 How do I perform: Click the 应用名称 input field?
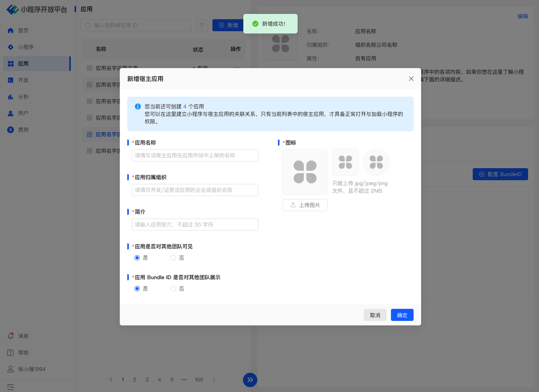pyautogui.click(x=195, y=155)
